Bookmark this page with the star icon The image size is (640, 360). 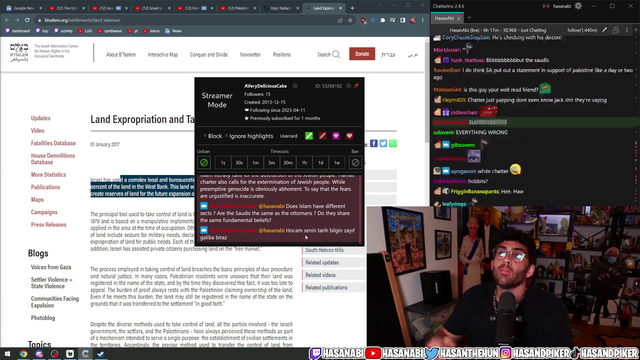[x=350, y=20]
